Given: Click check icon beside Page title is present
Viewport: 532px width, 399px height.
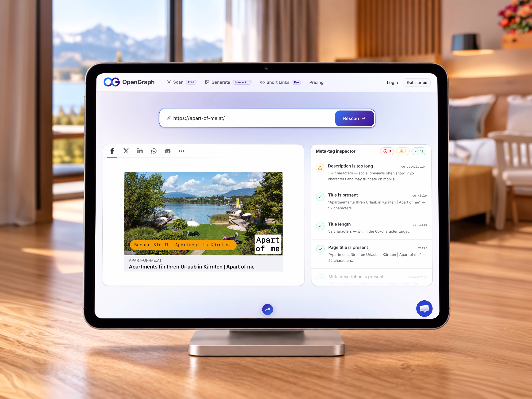Looking at the screenshot, I should pos(320,249).
